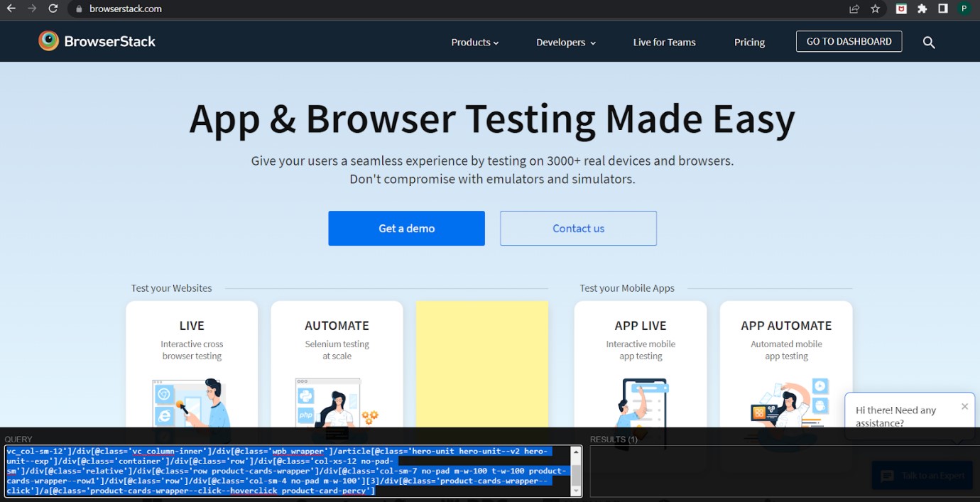Bookmark the page with the star icon
The height and width of the screenshot is (502, 980).
(875, 9)
